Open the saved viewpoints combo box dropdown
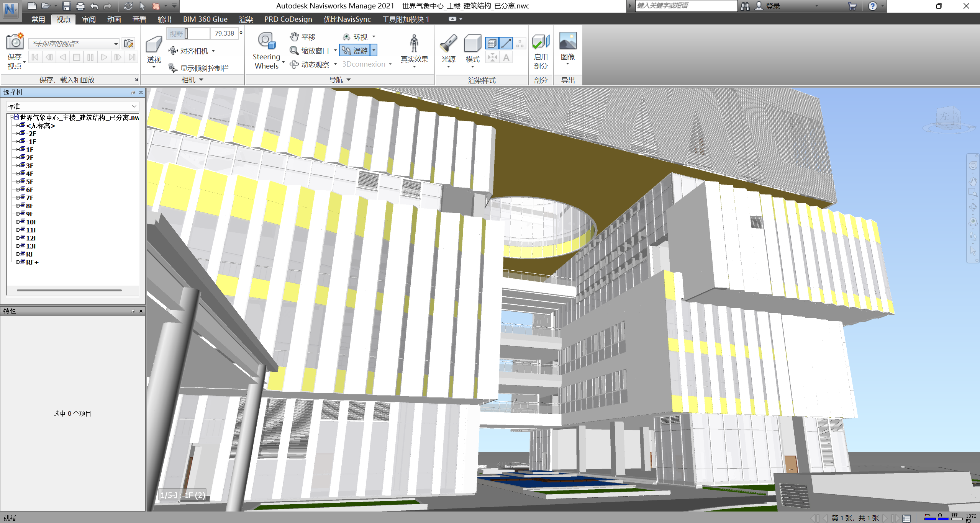Image resolution: width=980 pixels, height=523 pixels. pyautogui.click(x=116, y=44)
